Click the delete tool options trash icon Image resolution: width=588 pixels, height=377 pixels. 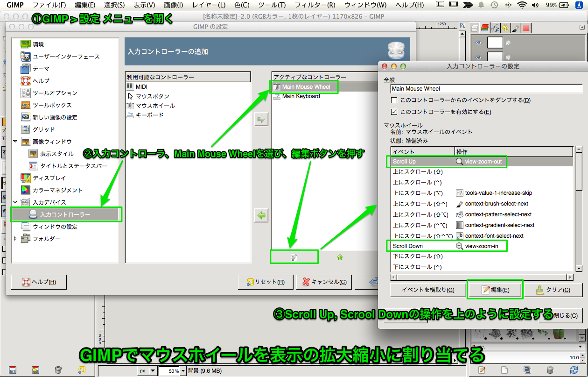coord(58,370)
